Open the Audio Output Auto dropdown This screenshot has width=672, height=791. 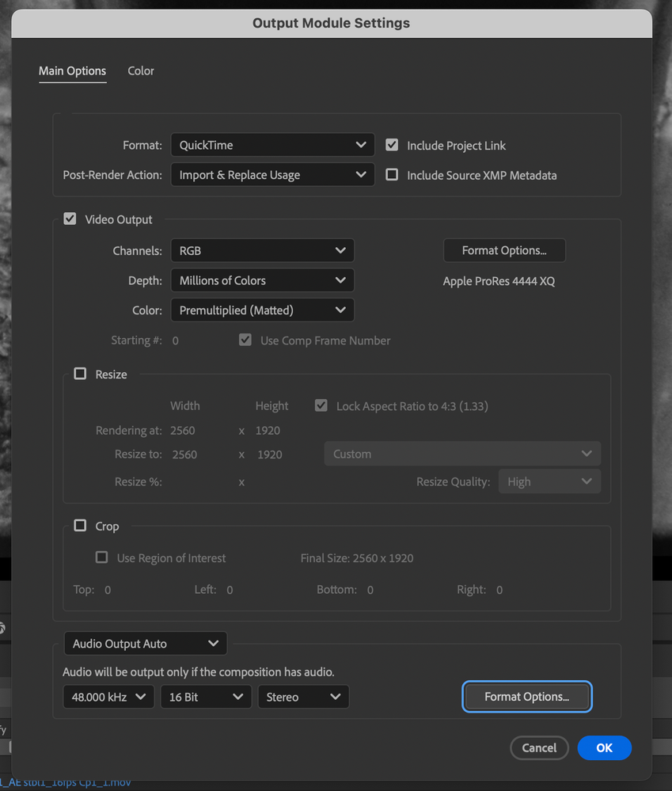(x=145, y=644)
